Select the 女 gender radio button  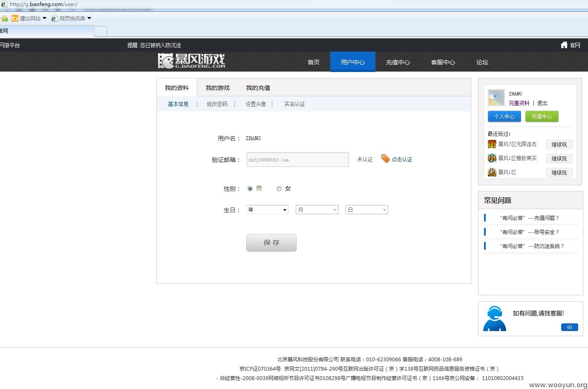tap(279, 189)
